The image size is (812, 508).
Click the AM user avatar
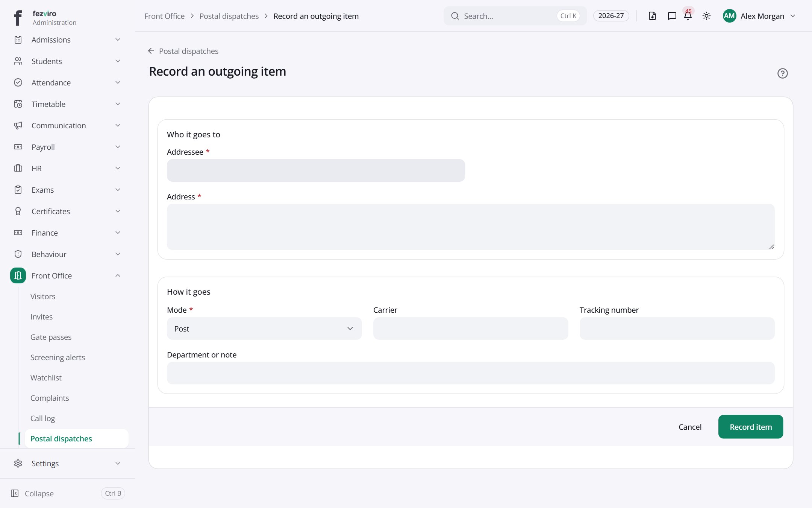pos(729,16)
